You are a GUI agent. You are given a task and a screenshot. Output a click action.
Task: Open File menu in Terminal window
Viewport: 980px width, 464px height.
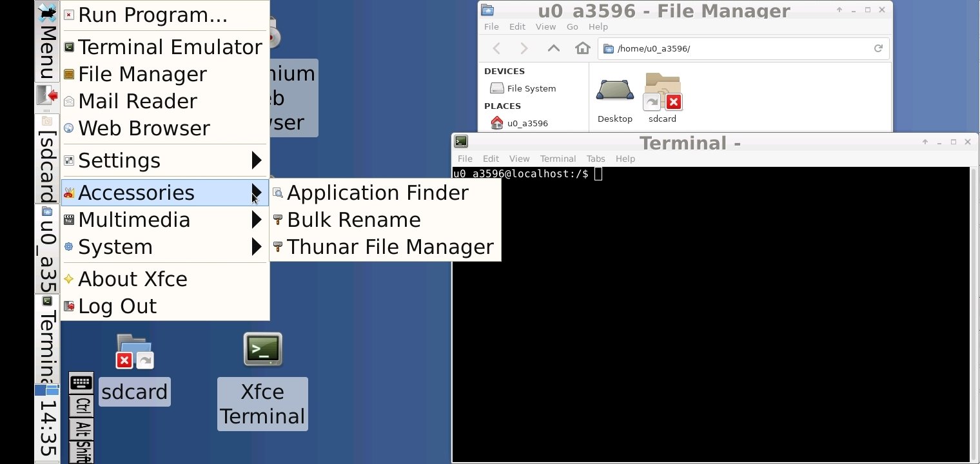click(465, 159)
